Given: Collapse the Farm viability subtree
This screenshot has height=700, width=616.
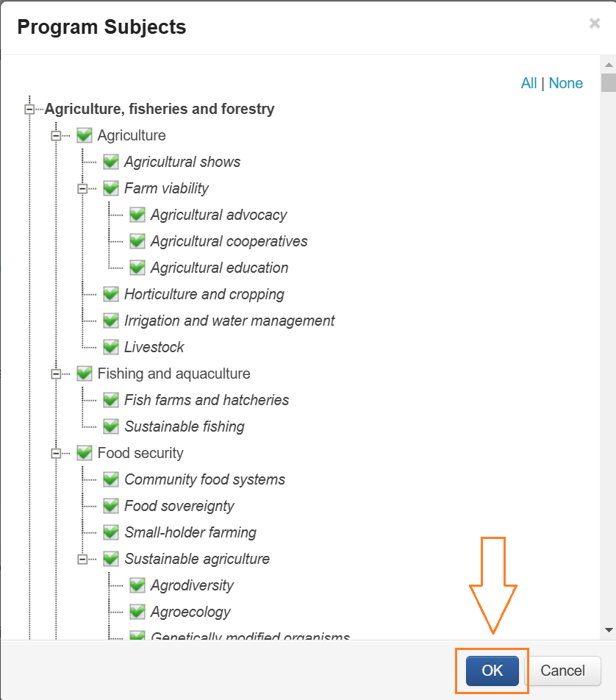Looking at the screenshot, I should pyautogui.click(x=82, y=189).
